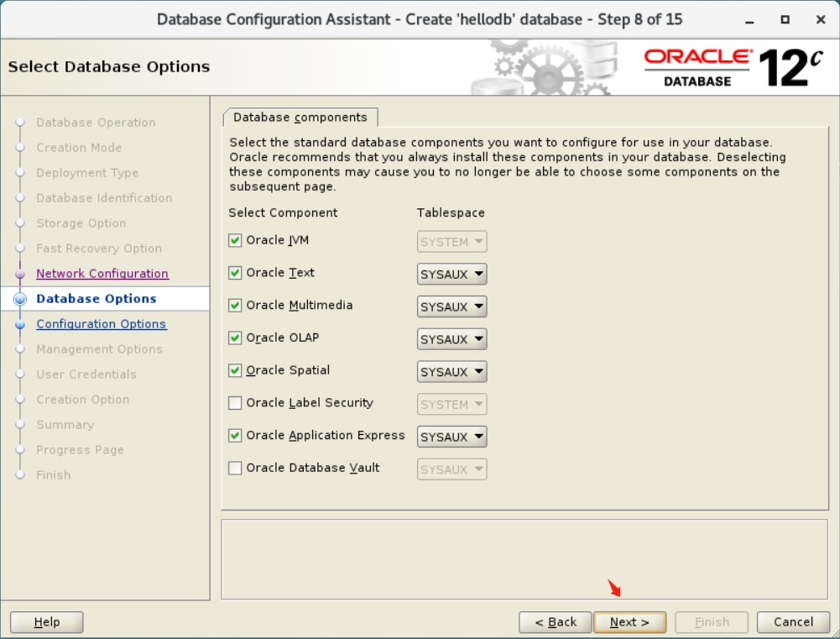This screenshot has height=639, width=840.
Task: Enable Oracle Label Security checkbox
Action: pos(235,403)
